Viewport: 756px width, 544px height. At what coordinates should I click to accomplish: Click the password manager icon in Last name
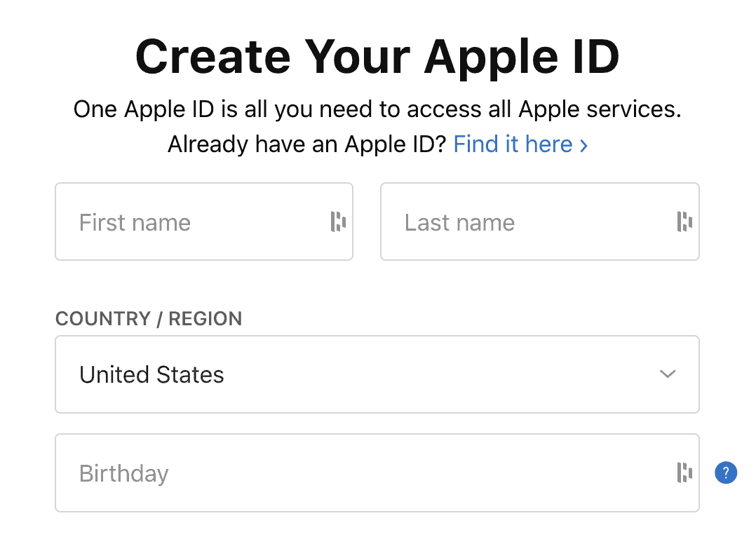684,222
